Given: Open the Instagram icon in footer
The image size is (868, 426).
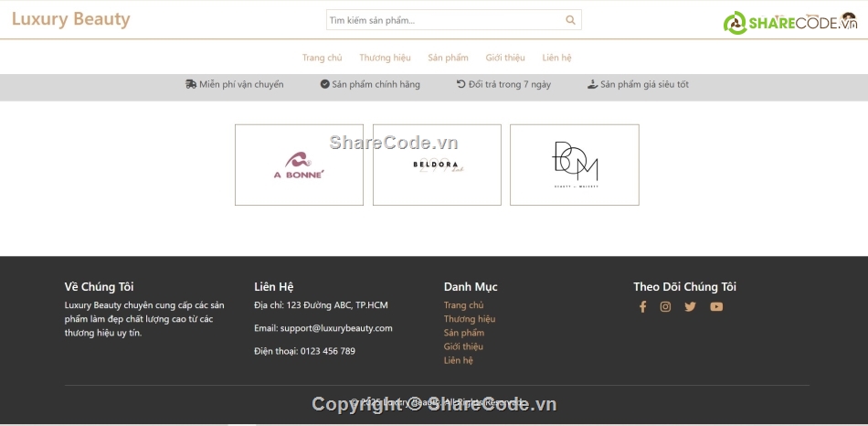Looking at the screenshot, I should 665,307.
